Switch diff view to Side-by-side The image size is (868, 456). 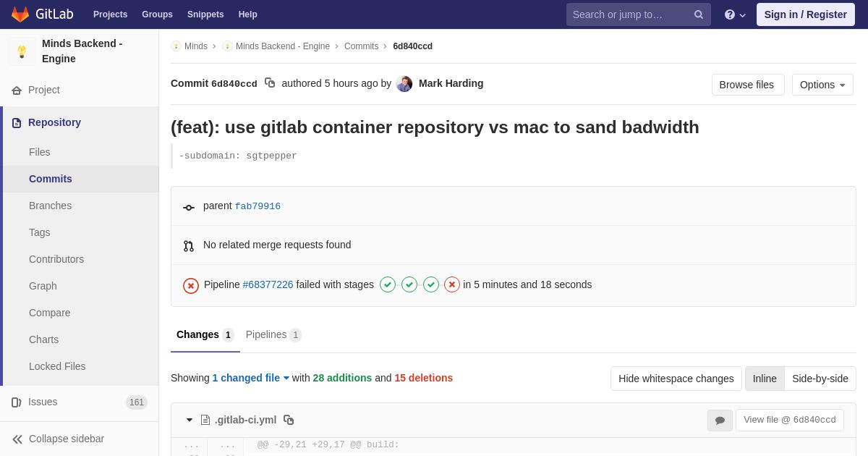pos(820,379)
